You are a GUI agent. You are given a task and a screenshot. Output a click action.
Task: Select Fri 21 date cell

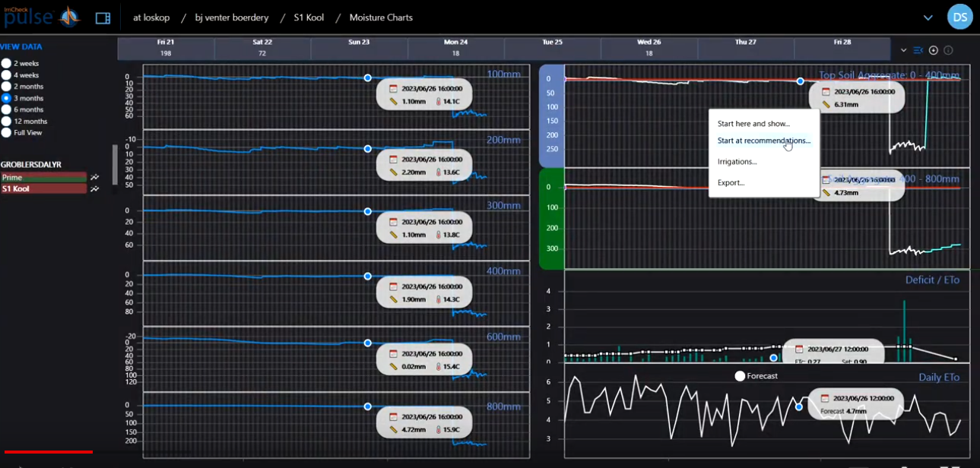click(166, 48)
